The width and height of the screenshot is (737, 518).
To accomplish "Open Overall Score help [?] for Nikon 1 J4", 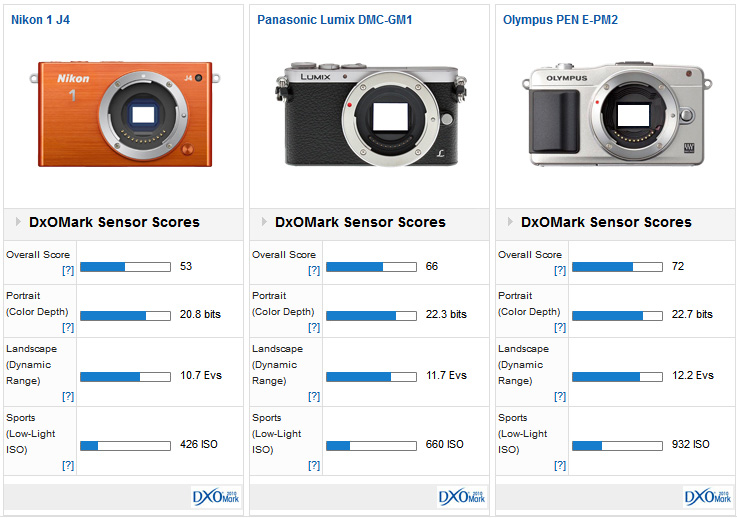I will (x=68, y=270).
